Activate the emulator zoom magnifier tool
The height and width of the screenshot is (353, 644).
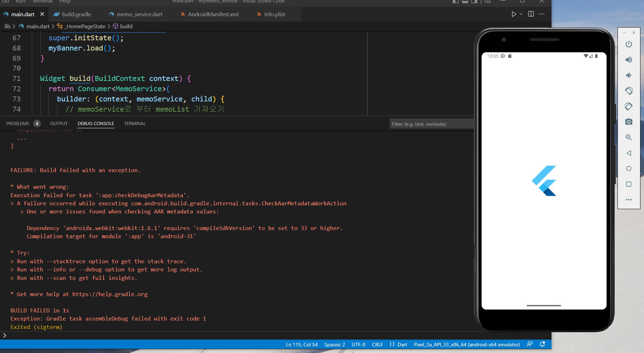(x=628, y=137)
